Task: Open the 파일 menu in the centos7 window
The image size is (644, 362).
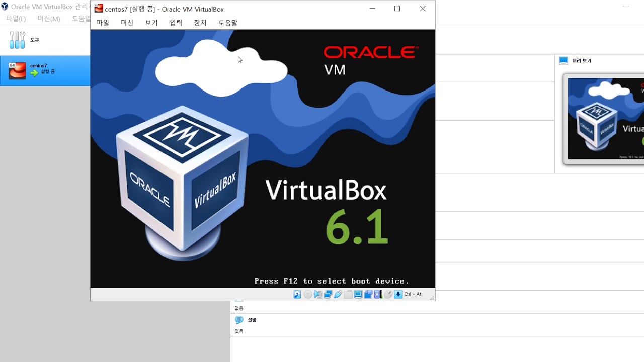Action: [103, 23]
